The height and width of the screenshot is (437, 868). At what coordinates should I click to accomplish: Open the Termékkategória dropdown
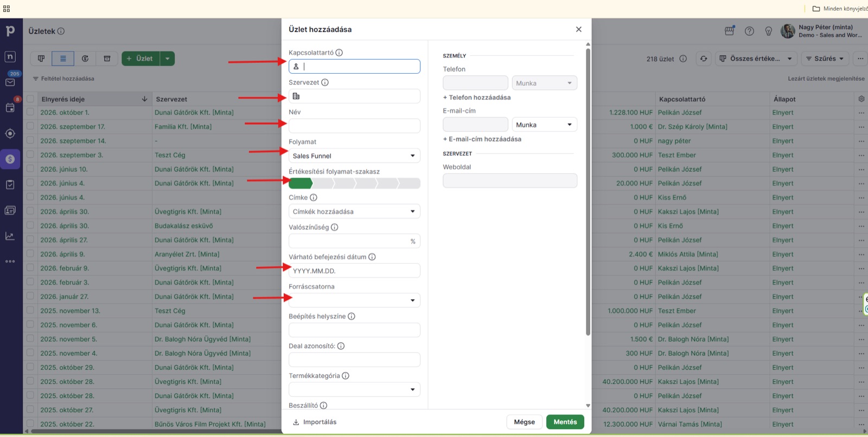[x=354, y=389]
